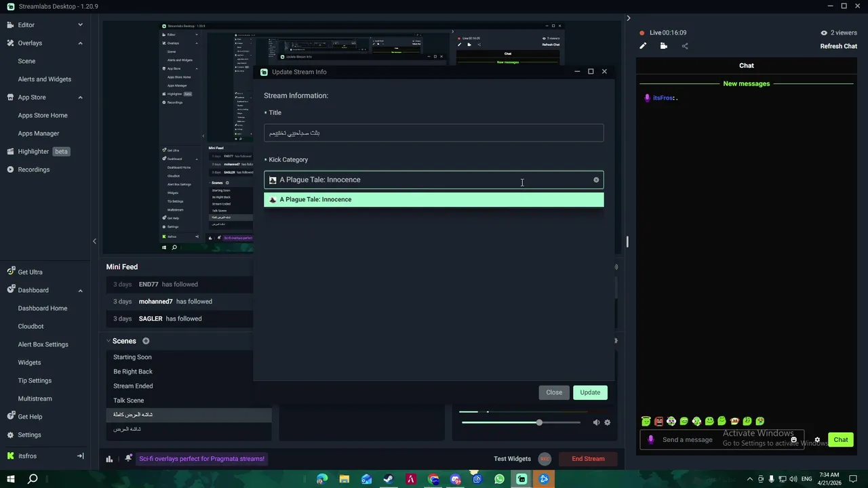Collapse the Editor section in the sidebar
The height and width of the screenshot is (488, 868).
(80, 25)
